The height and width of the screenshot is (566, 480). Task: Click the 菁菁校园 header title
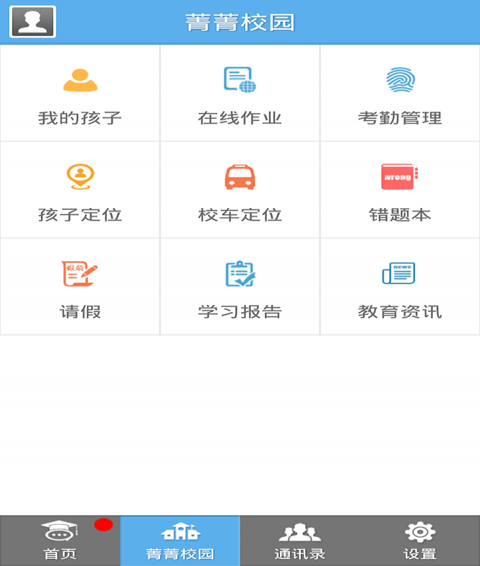pyautogui.click(x=240, y=22)
